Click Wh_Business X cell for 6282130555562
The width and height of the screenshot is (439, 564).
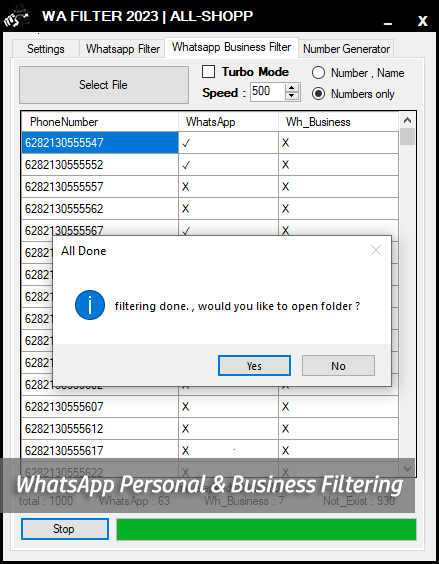(338, 209)
